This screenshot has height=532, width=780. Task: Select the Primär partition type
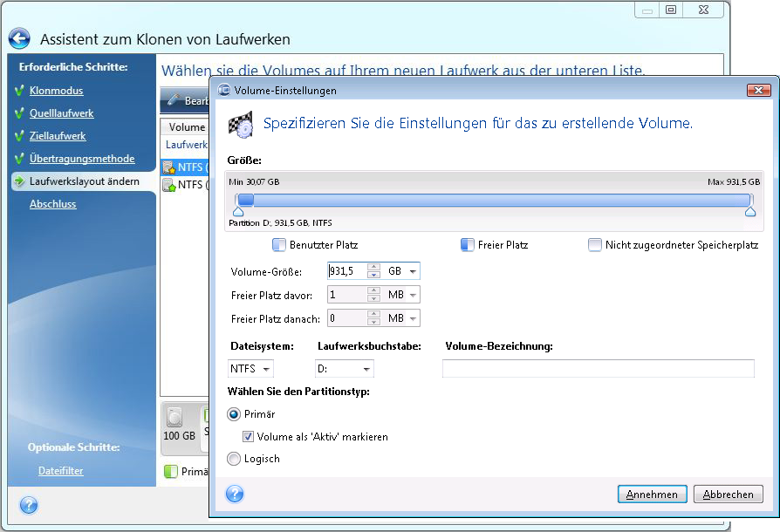(x=234, y=415)
